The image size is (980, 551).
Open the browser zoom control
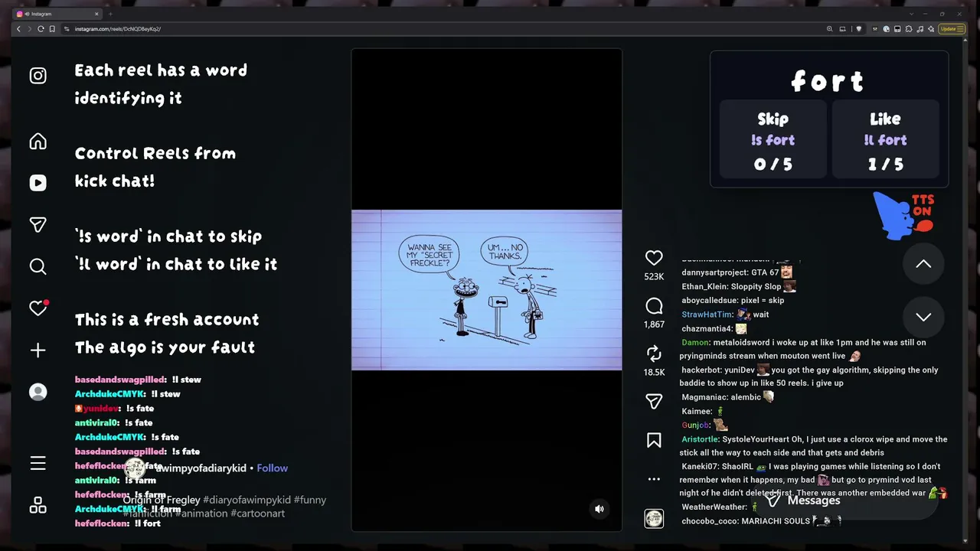tap(829, 29)
